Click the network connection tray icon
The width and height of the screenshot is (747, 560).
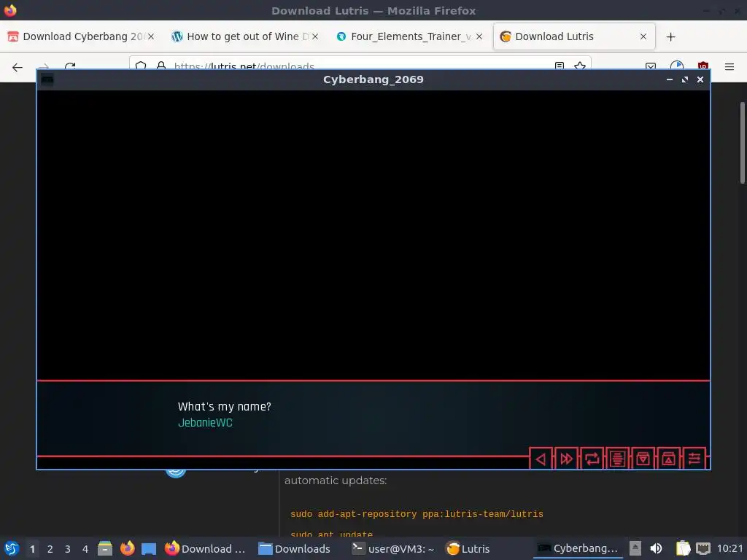pos(703,548)
